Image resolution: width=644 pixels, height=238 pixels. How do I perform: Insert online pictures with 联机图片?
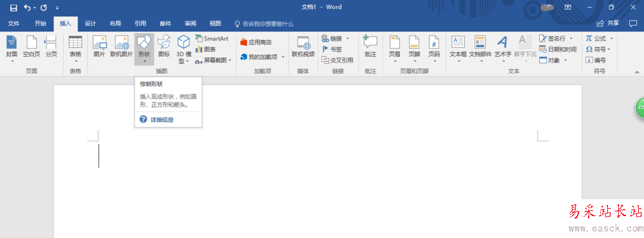coord(122,46)
